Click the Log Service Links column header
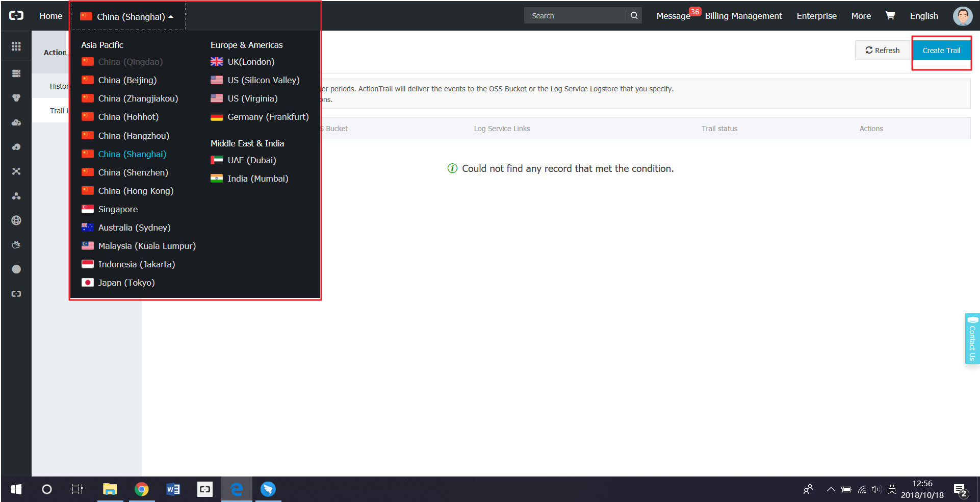Image resolution: width=980 pixels, height=502 pixels. pos(502,129)
